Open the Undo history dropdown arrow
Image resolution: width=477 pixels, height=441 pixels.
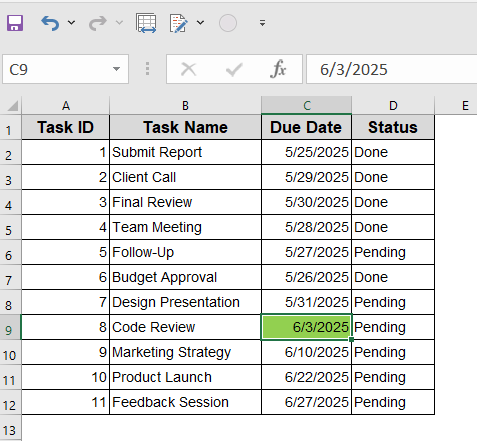pos(71,23)
